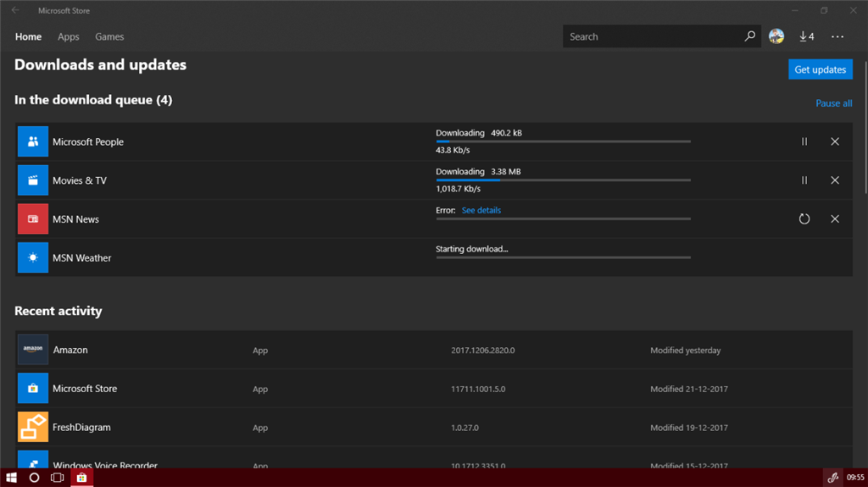Open the Movies & TV app icon
The image size is (868, 487).
pyautogui.click(x=33, y=180)
